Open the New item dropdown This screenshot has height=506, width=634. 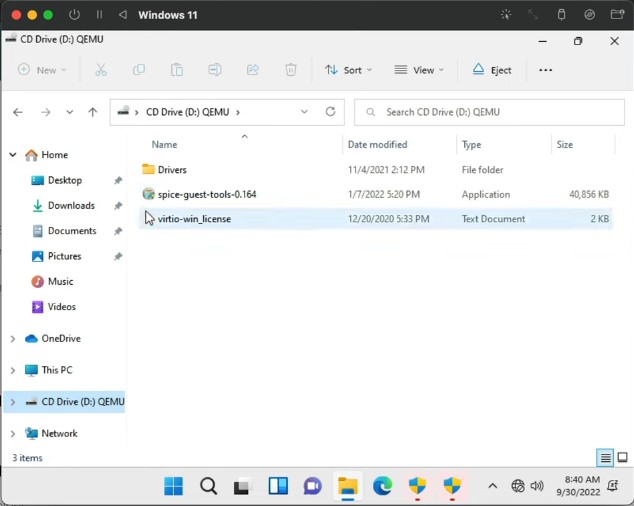coord(42,70)
